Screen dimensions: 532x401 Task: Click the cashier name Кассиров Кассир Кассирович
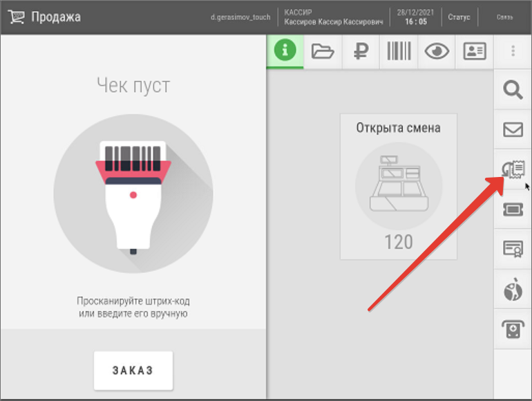(x=334, y=22)
